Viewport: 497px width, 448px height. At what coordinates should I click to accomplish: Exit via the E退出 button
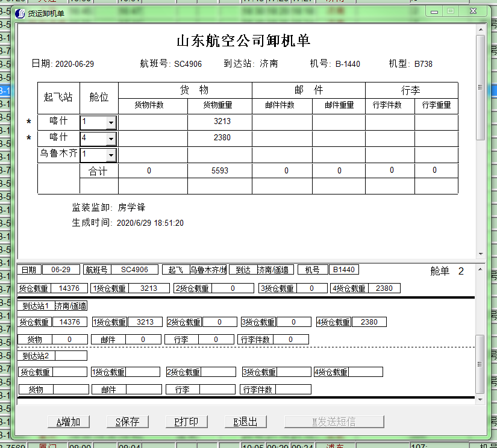(x=245, y=422)
